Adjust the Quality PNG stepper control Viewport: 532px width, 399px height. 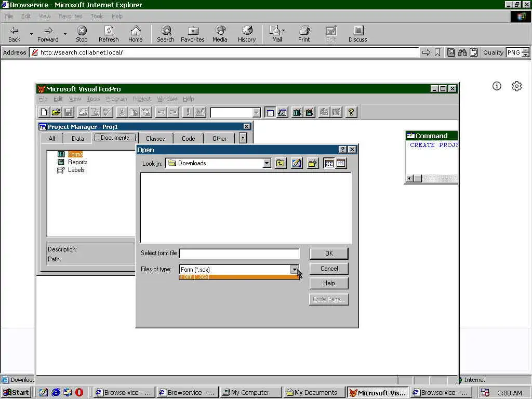coord(525,52)
